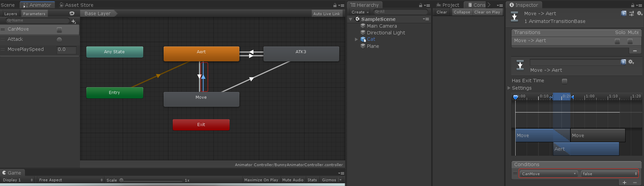Open the transition name help book icon
This screenshot has width=644, height=186.
click(x=623, y=62)
